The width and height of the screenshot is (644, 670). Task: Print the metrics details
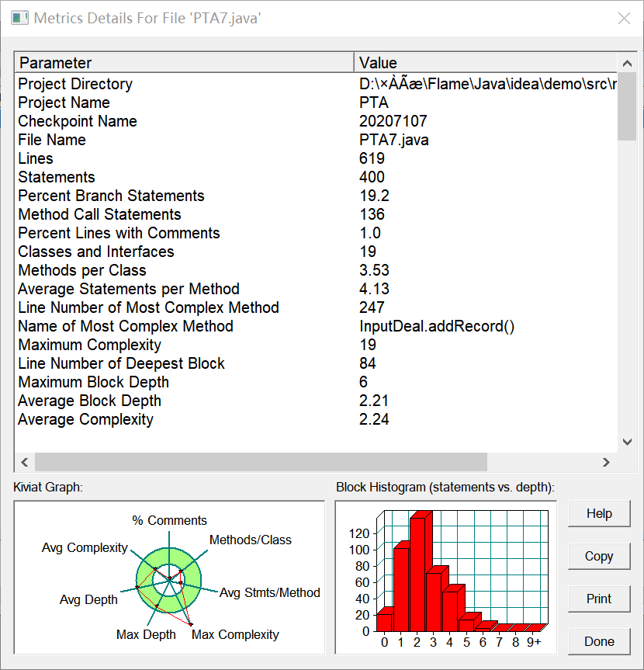click(599, 599)
